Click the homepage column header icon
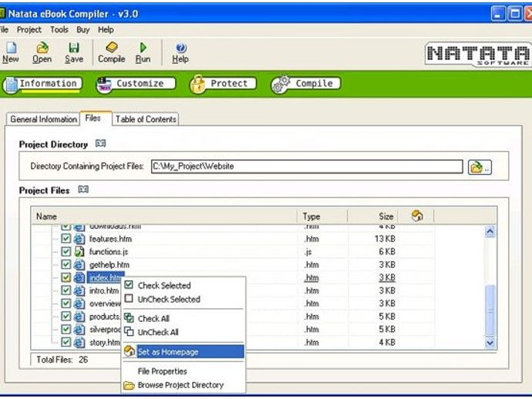532x399 pixels. coord(417,216)
